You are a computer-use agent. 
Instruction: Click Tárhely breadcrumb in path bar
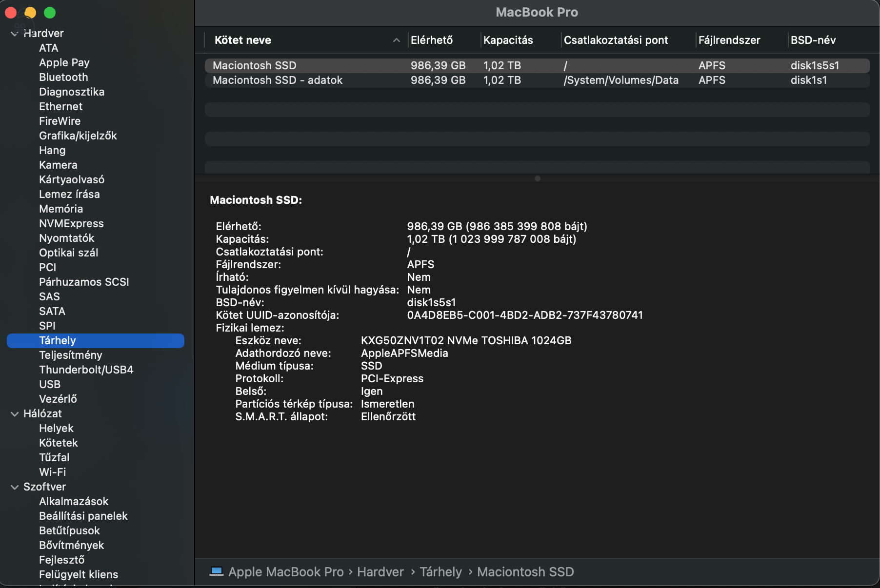(x=440, y=571)
